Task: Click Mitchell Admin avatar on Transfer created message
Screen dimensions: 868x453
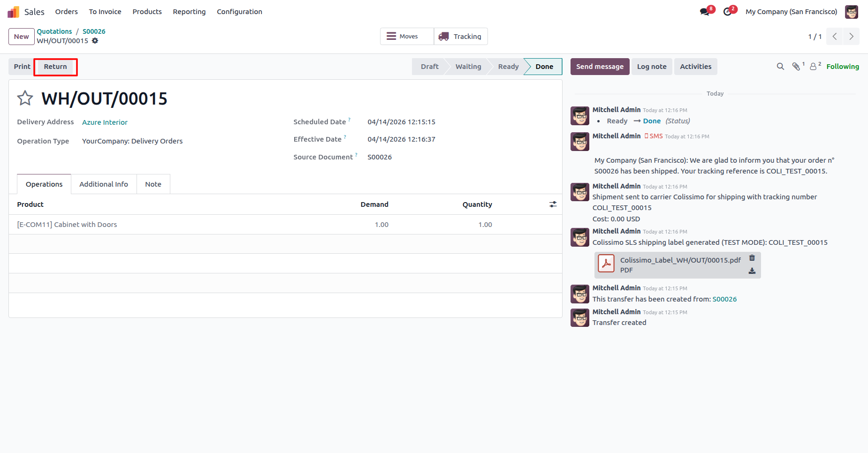Action: point(580,317)
